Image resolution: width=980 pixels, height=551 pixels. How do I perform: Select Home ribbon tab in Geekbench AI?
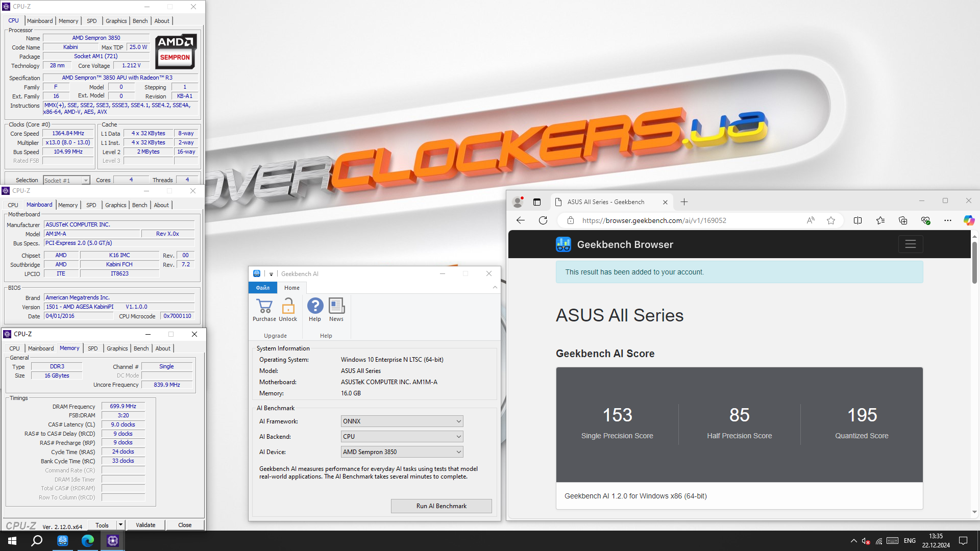292,288
